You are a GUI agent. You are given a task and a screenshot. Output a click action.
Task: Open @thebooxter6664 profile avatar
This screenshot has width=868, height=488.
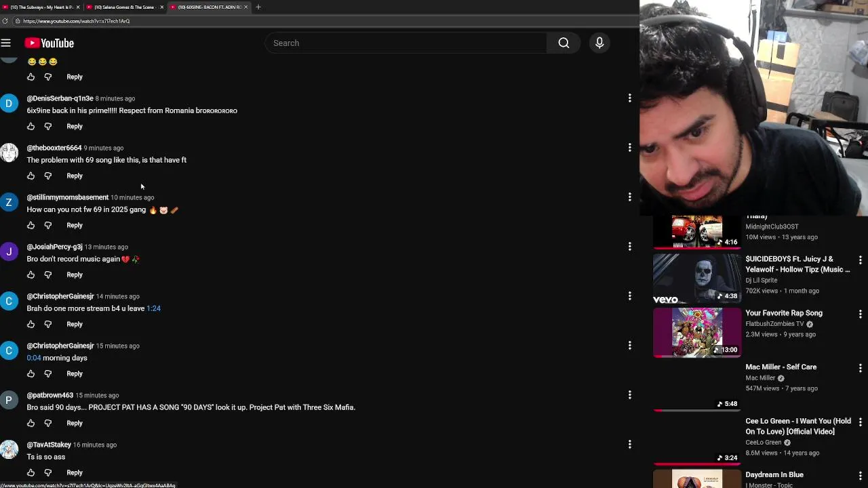[9, 152]
